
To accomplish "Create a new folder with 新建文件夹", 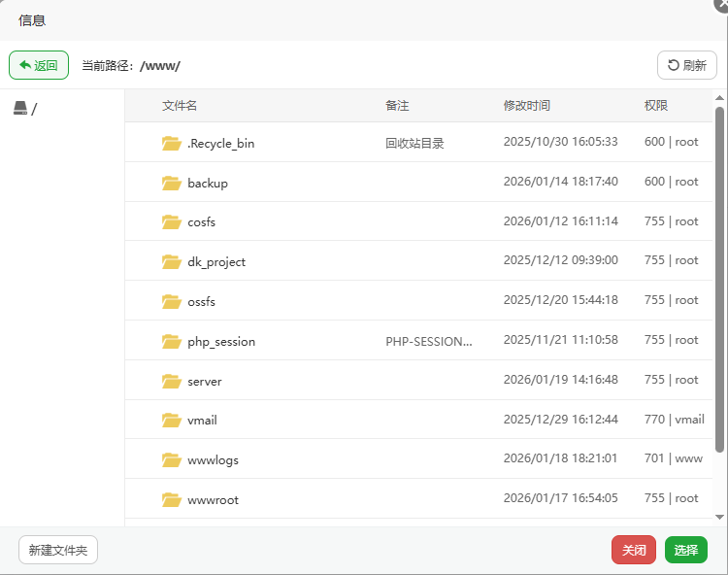I will point(58,550).
